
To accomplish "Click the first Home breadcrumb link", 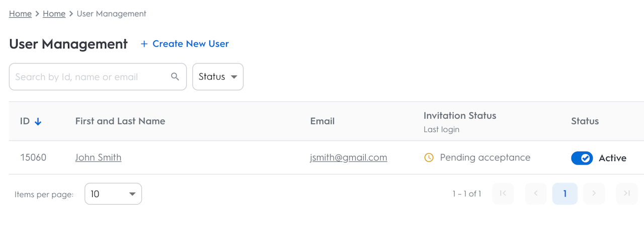I will tap(20, 14).
